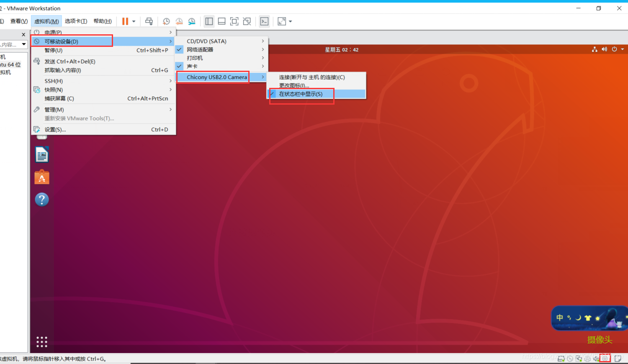The width and height of the screenshot is (628, 364).
Task: Expand the CD/DVD (SATA) submenu
Action: (221, 41)
